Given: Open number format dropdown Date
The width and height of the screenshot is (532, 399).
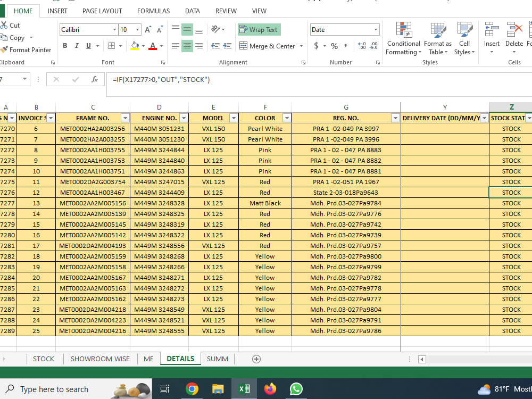Looking at the screenshot, I should coord(376,29).
